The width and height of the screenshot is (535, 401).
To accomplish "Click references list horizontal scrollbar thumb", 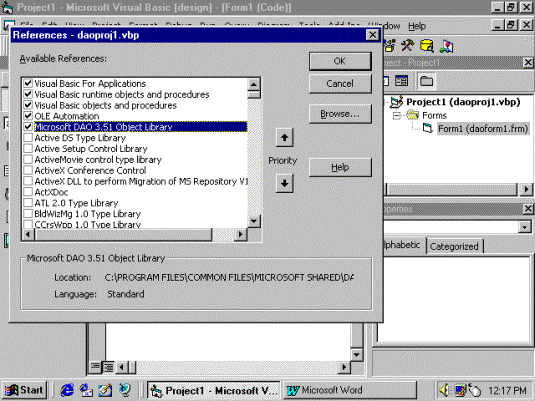I will tap(123, 234).
